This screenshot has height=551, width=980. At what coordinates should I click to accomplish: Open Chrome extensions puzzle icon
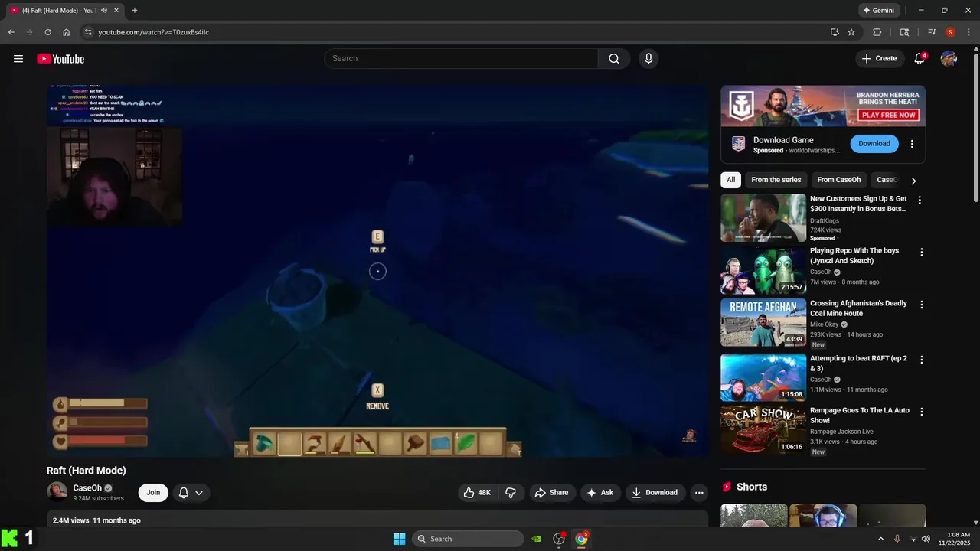[x=877, y=32]
